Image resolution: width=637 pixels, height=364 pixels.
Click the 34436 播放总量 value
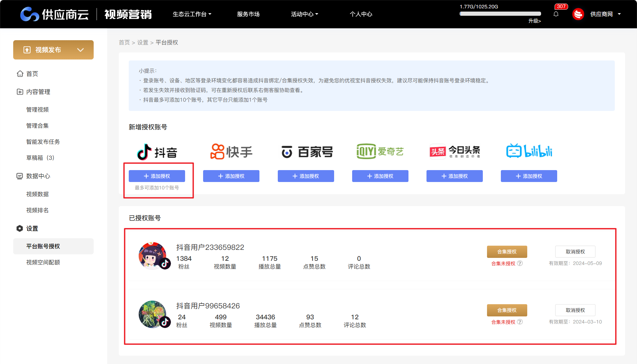pyautogui.click(x=266, y=317)
